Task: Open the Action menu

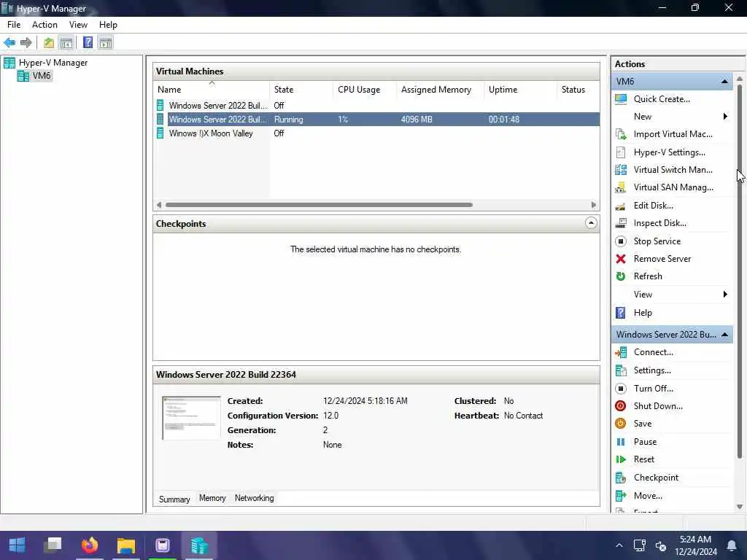Action: click(x=44, y=25)
